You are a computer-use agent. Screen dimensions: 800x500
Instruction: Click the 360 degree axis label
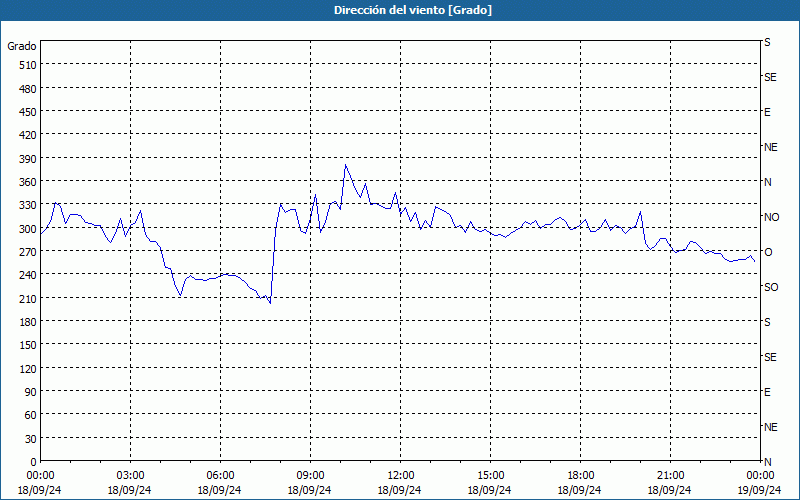click(x=28, y=182)
